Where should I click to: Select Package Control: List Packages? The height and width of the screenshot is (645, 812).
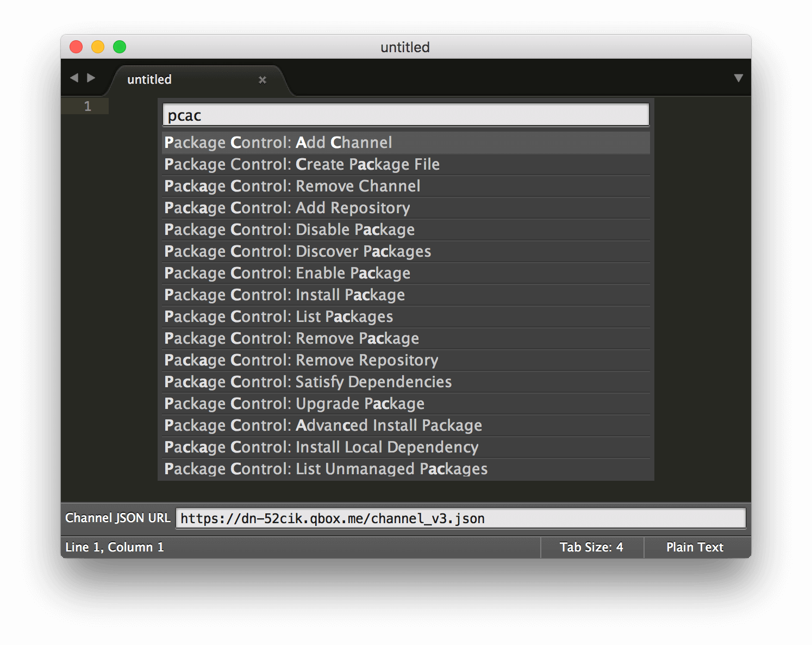pyautogui.click(x=406, y=317)
